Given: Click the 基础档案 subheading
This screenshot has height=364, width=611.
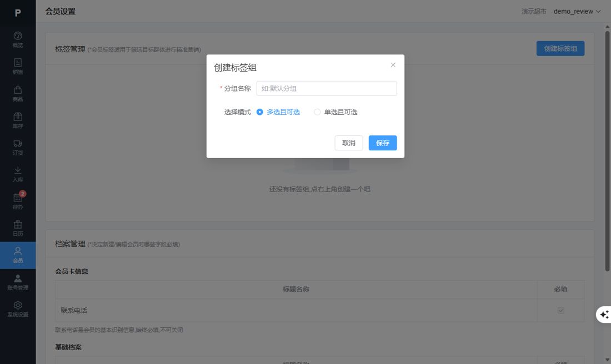Looking at the screenshot, I should [68, 347].
